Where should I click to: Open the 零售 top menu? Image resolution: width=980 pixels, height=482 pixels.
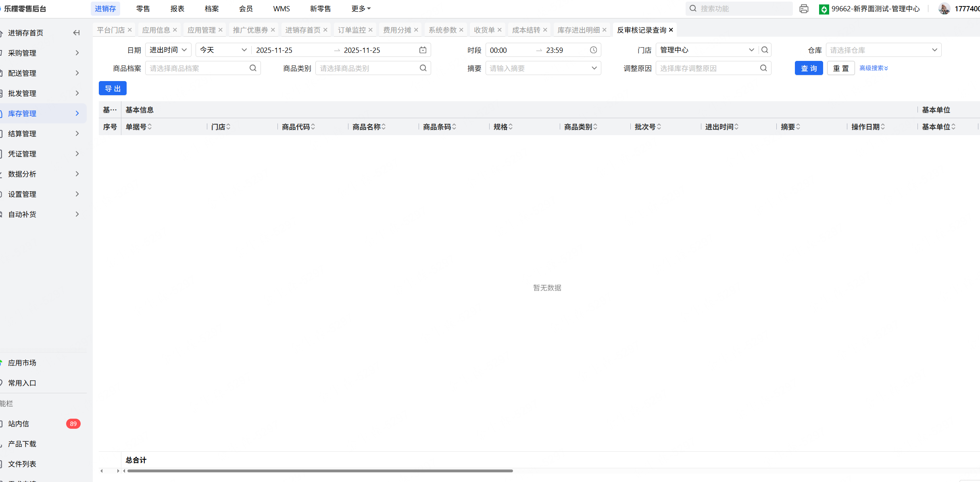(x=143, y=9)
